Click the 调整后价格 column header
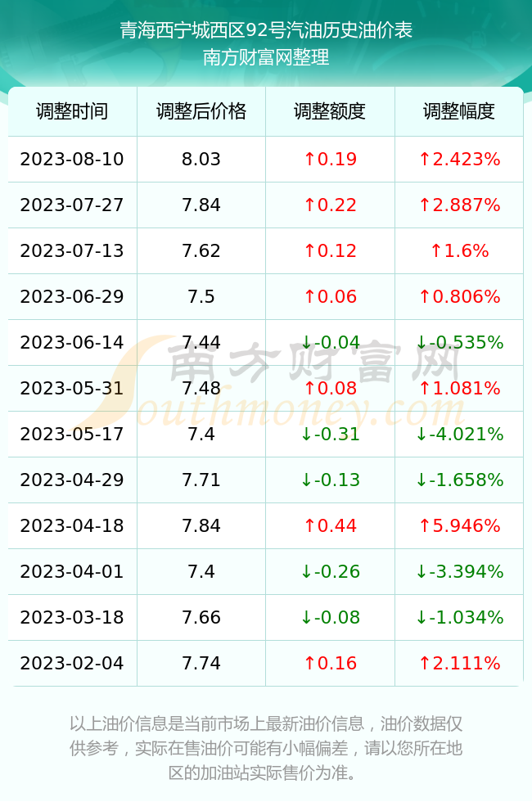Viewport: 532px width, 802px height. [201, 111]
